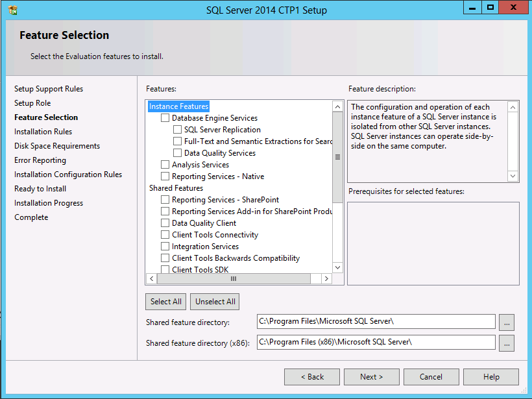Click the SQL Server setup icon in title bar
Viewport: 532px width, 399px height.
click(x=13, y=10)
